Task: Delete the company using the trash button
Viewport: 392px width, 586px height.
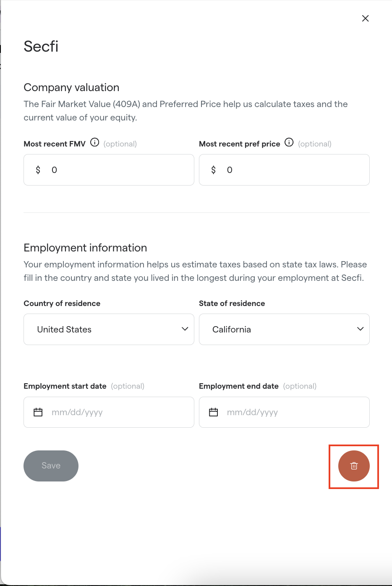Action: coord(354,466)
